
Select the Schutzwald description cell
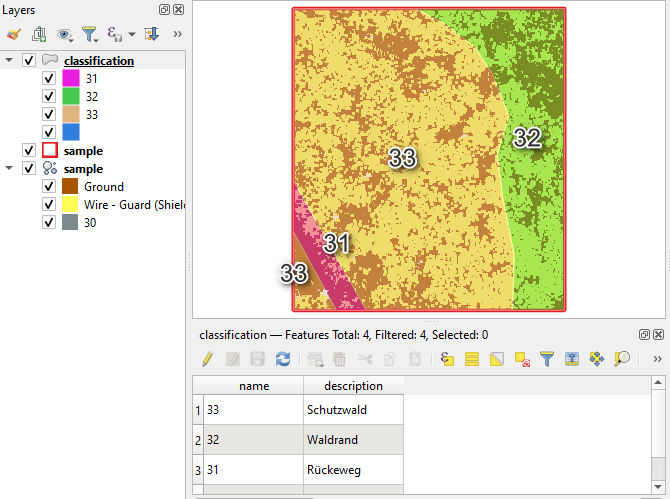click(353, 410)
